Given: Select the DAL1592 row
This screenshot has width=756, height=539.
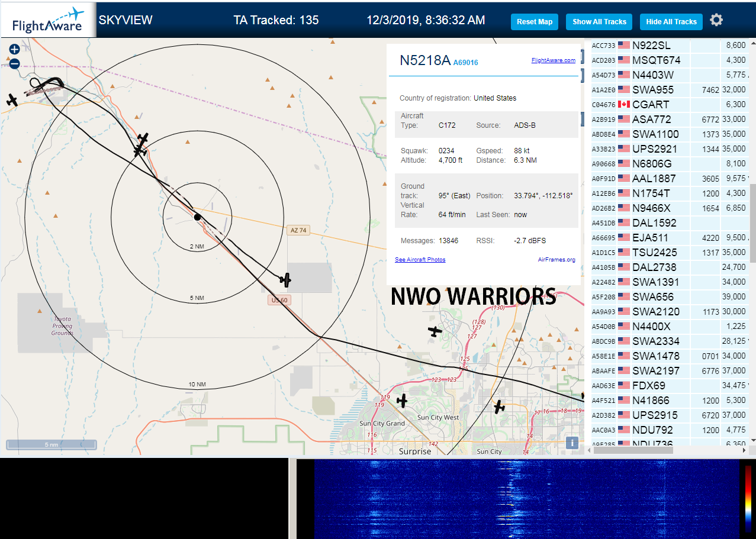Looking at the screenshot, I should coord(670,223).
